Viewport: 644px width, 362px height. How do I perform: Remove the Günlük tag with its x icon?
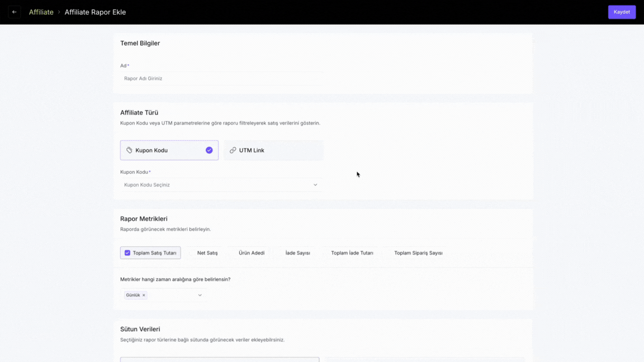(x=144, y=296)
